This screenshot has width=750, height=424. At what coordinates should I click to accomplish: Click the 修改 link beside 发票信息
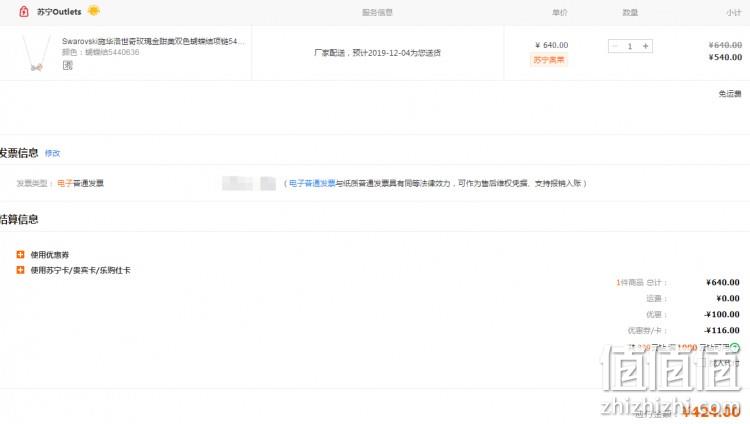[52, 153]
